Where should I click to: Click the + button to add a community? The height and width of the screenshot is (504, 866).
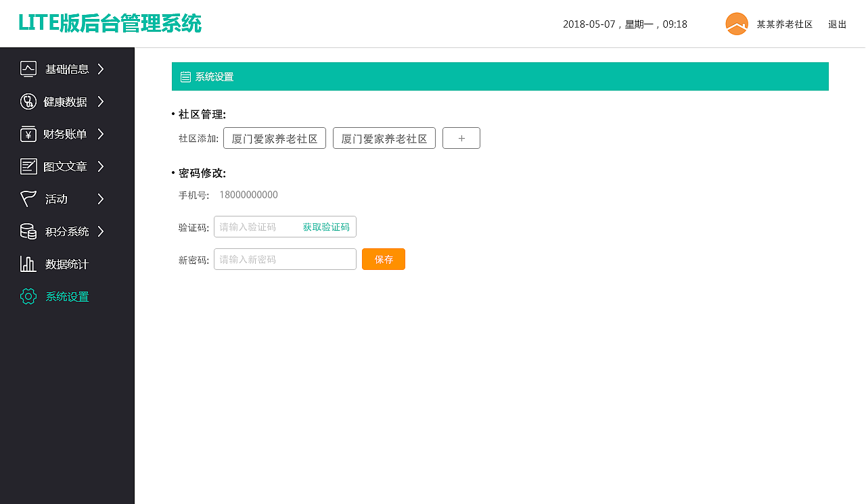(461, 138)
